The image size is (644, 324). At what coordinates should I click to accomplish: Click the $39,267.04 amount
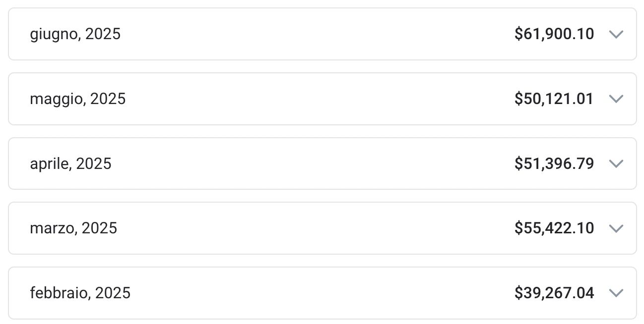pos(554,293)
